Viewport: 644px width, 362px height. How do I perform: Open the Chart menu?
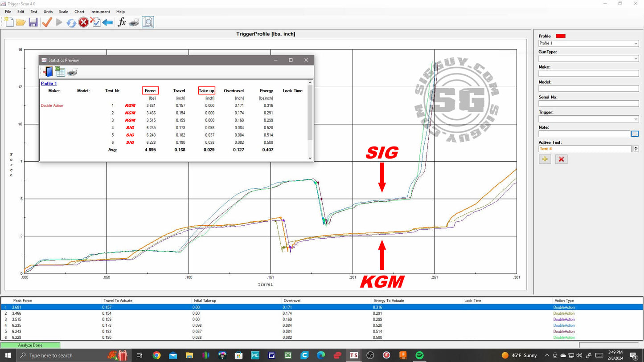(x=79, y=12)
